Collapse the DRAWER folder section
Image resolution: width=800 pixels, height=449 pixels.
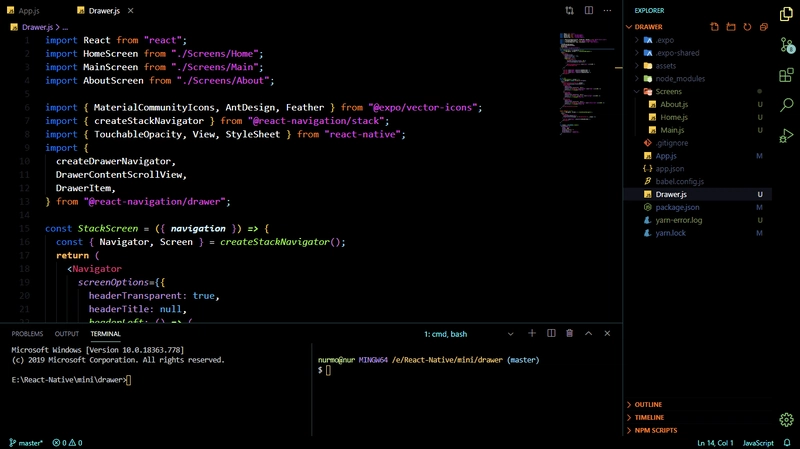(x=648, y=27)
